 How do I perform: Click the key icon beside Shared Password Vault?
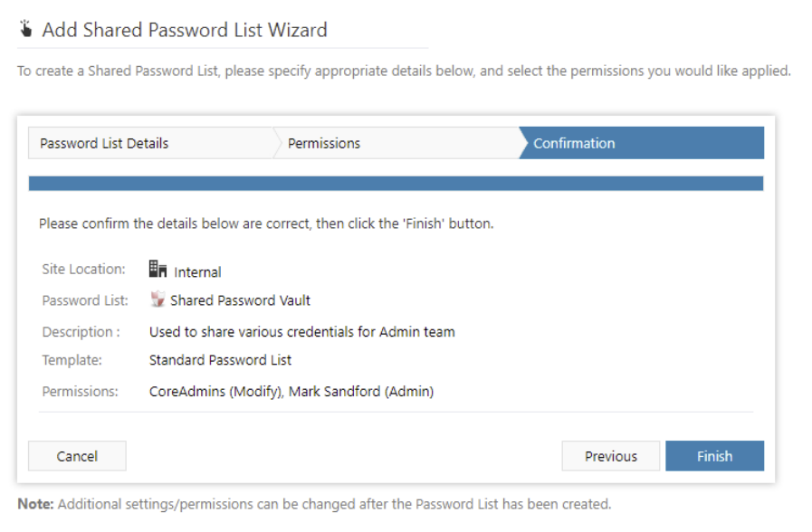158,300
